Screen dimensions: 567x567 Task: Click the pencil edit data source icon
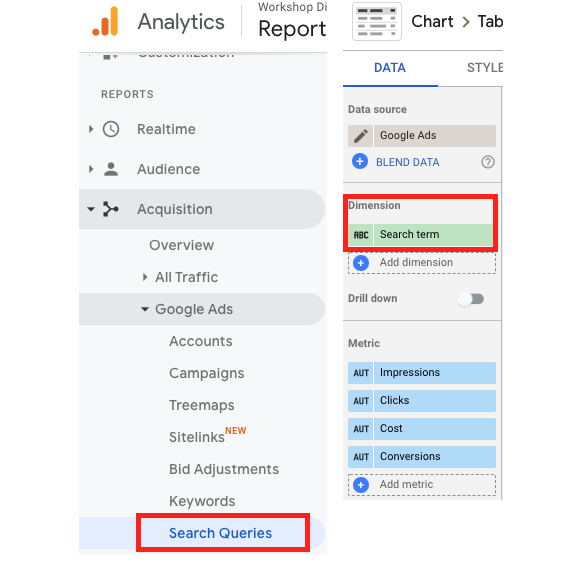[x=361, y=136]
